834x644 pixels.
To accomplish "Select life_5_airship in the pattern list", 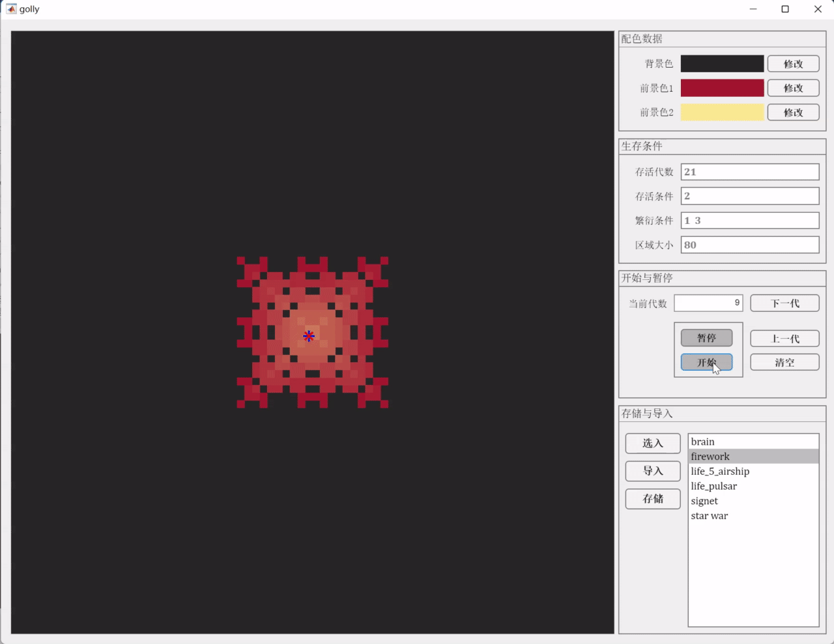I will click(x=753, y=471).
